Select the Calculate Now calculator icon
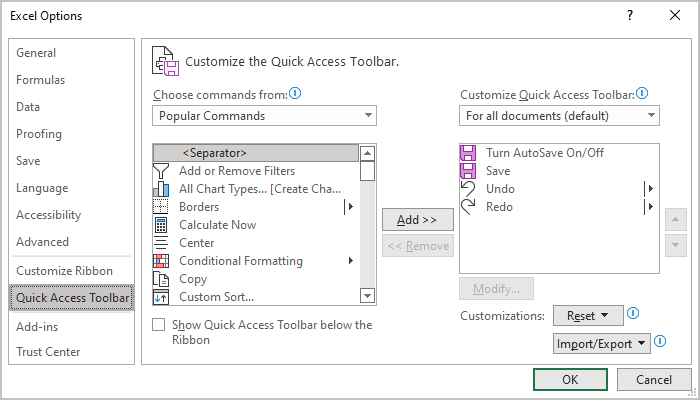The height and width of the screenshot is (400, 700). (161, 225)
